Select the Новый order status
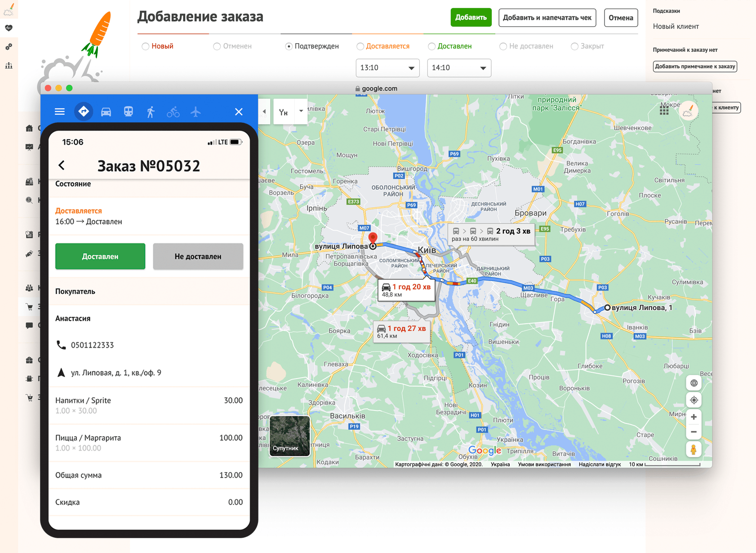Screen dimensions: 756x553 click(x=157, y=46)
